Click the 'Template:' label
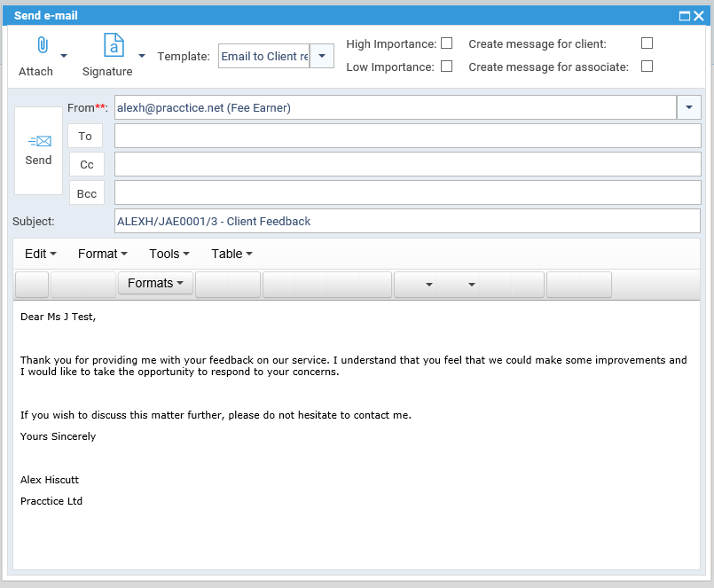 (x=184, y=56)
